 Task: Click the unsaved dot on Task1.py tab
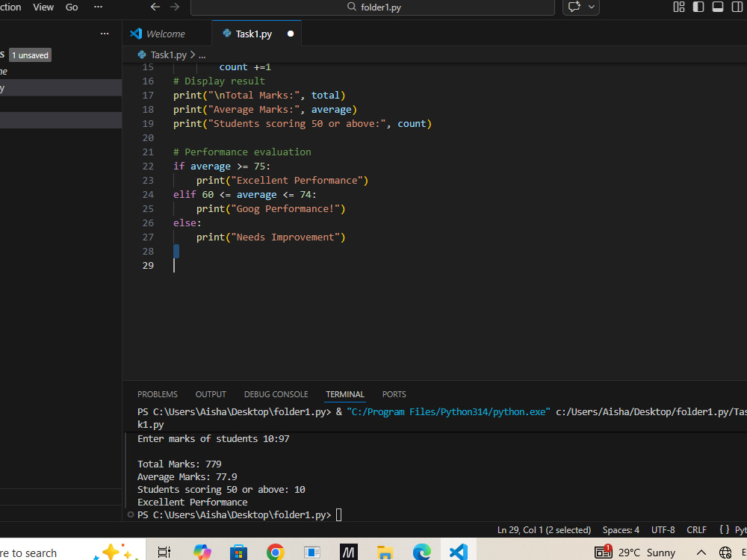(291, 34)
